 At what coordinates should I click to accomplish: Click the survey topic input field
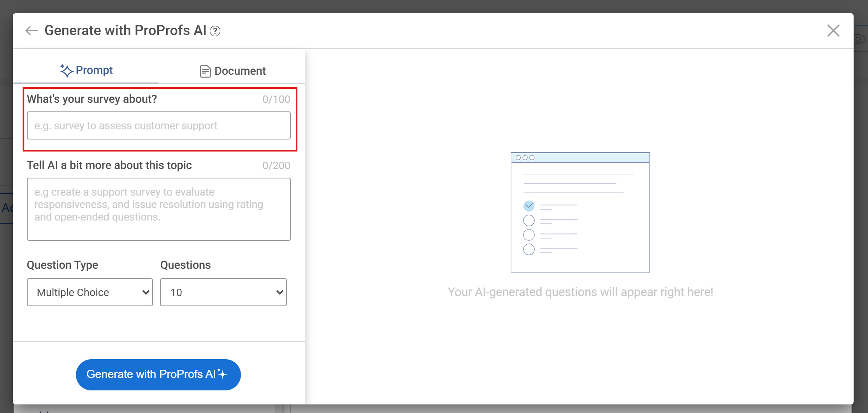(159, 125)
